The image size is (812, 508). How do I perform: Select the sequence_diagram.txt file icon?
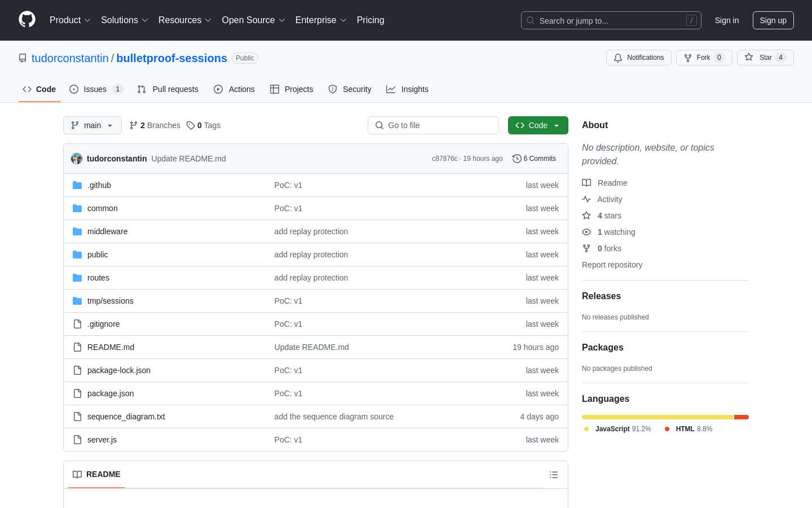[77, 417]
